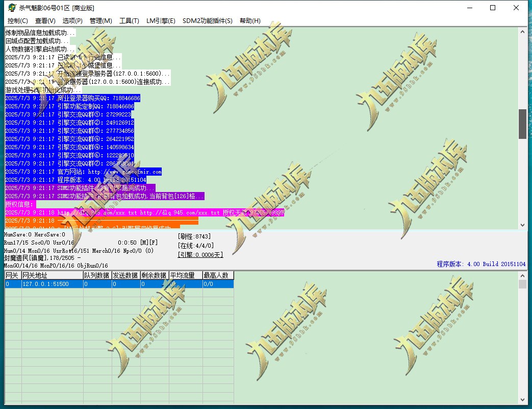This screenshot has width=532, height=409.
Task: Click the 网关地址 column header
Action: click(x=52, y=275)
